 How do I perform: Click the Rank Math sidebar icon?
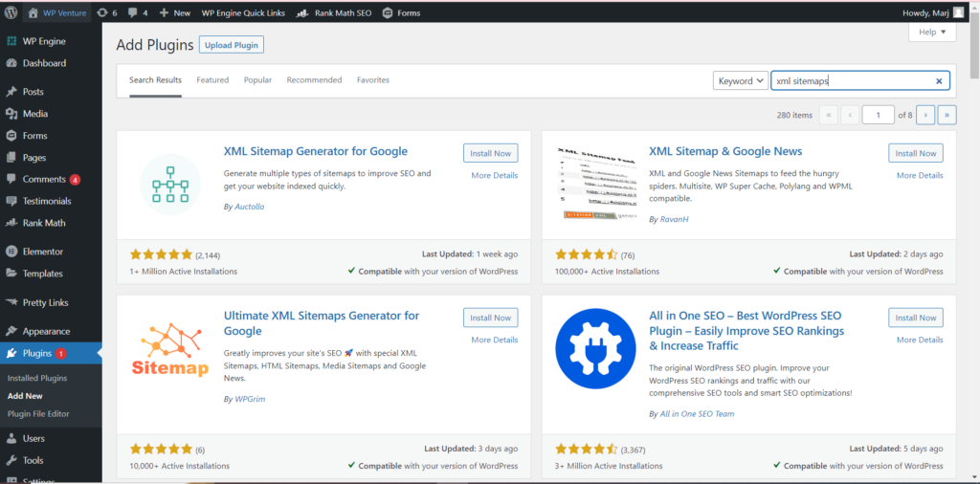pos(11,223)
